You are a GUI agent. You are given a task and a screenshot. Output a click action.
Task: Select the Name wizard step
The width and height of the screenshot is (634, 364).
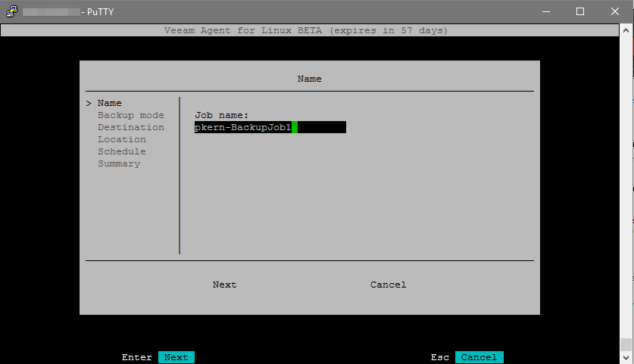coord(110,103)
